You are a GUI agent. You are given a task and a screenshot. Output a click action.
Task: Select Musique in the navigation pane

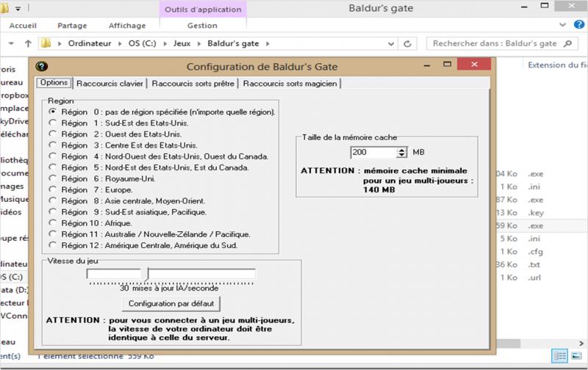click(14, 199)
